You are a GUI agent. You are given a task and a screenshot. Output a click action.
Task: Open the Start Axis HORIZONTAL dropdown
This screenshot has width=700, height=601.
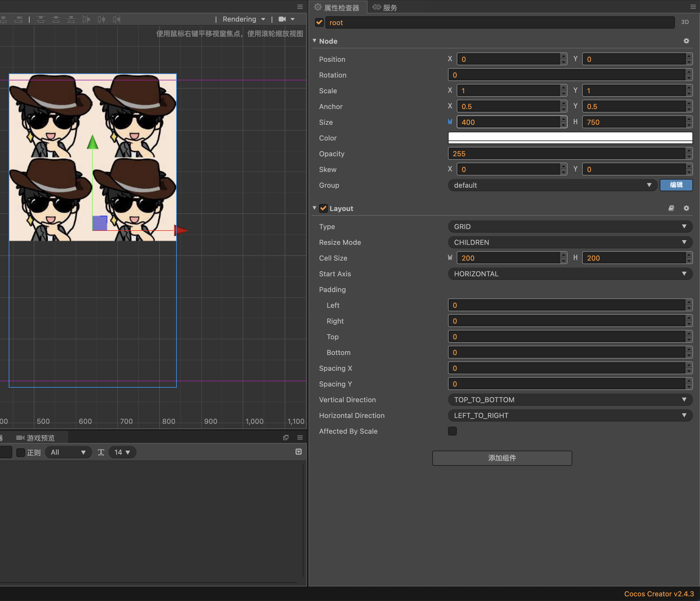point(570,274)
